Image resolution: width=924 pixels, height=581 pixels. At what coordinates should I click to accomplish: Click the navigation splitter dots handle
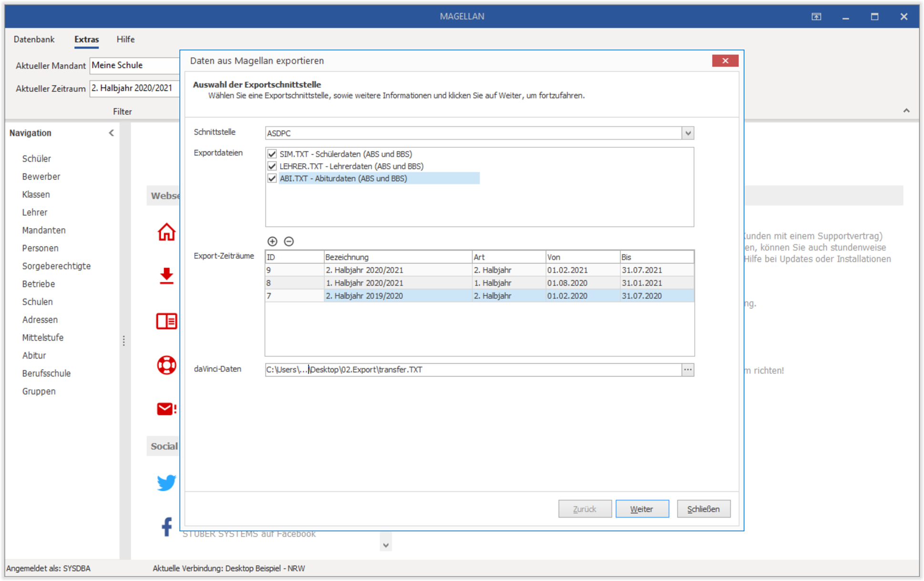click(124, 341)
